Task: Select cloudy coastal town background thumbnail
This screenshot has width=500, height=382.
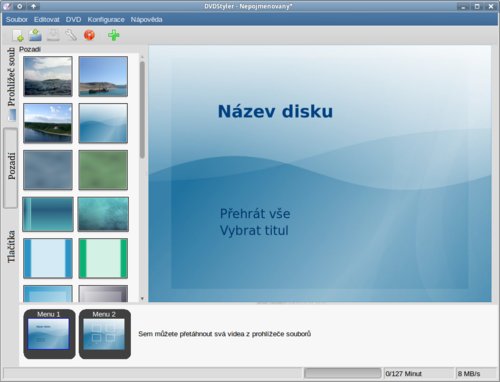Action: (x=48, y=76)
